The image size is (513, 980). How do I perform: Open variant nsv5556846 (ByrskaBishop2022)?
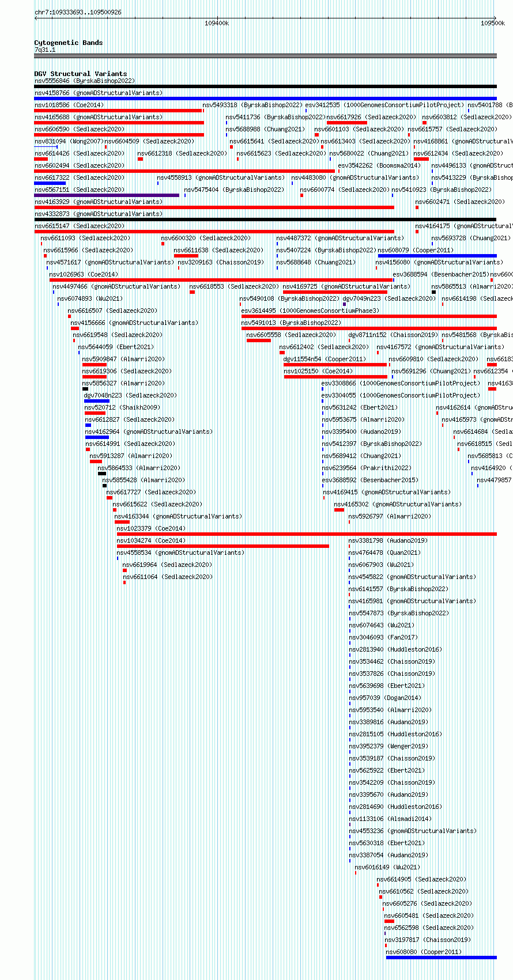[x=85, y=81]
